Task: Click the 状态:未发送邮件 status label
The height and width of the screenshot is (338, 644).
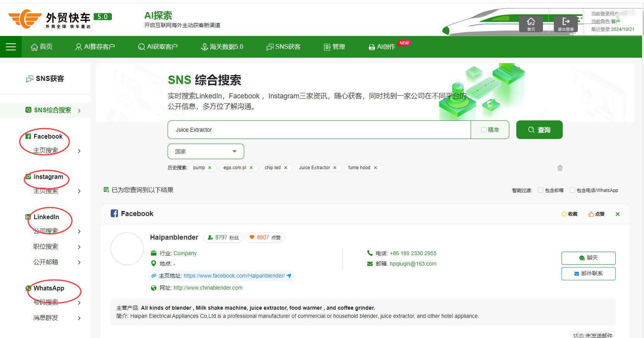Action: 593,335
